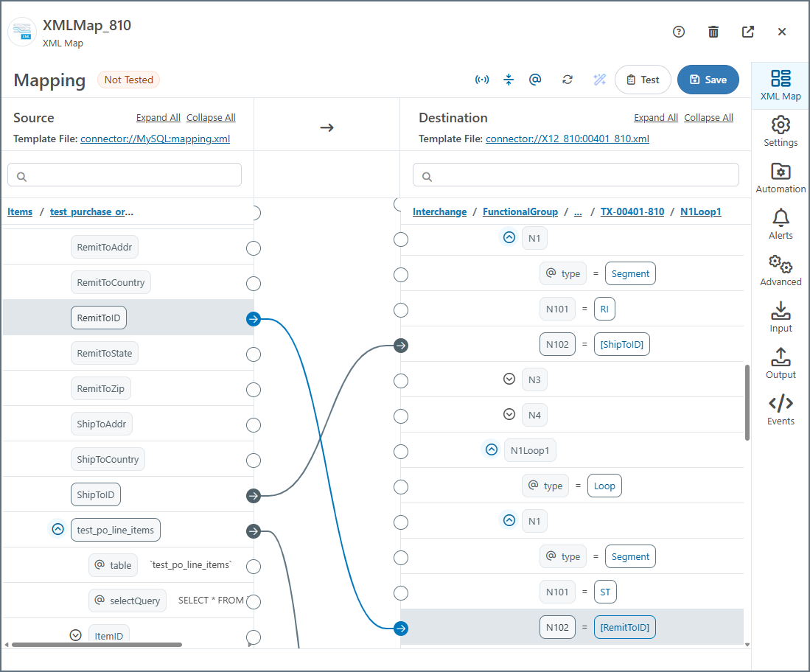The image size is (810, 672).
Task: Click the source panel horizontal scrollbar
Action: tap(96, 645)
